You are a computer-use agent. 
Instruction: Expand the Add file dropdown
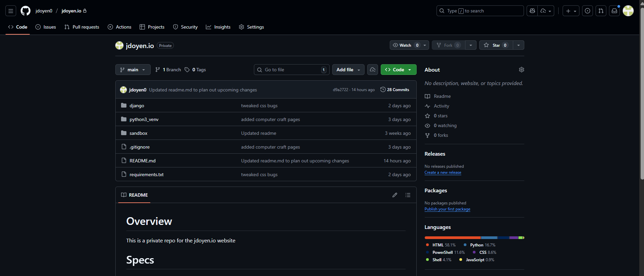[348, 70]
